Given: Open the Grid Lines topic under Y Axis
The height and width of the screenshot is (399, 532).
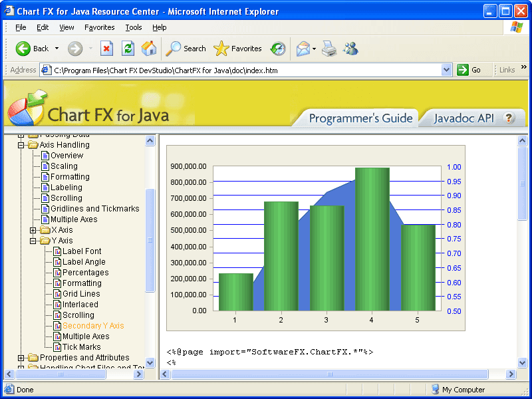Looking at the screenshot, I should tap(81, 294).
